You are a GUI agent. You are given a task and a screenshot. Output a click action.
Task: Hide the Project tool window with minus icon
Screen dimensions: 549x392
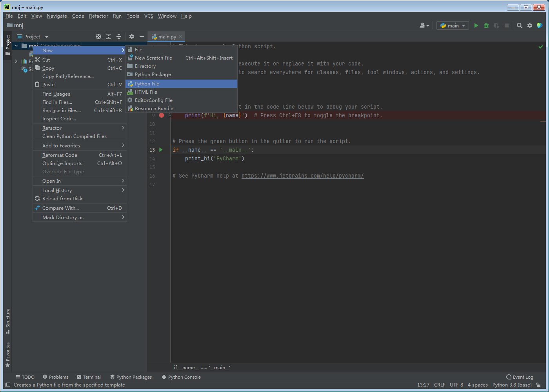coord(142,36)
